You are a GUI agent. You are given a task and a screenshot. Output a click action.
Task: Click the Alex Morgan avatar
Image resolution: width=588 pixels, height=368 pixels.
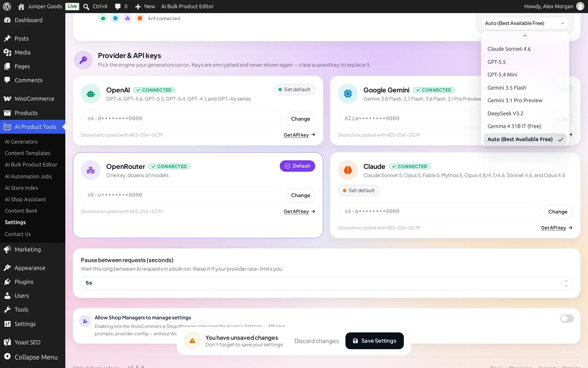[580, 6]
